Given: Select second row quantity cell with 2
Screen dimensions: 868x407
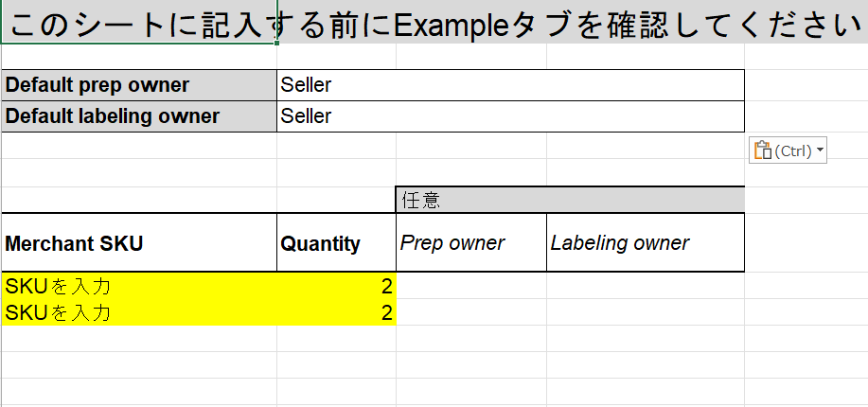Looking at the screenshot, I should 337,312.
